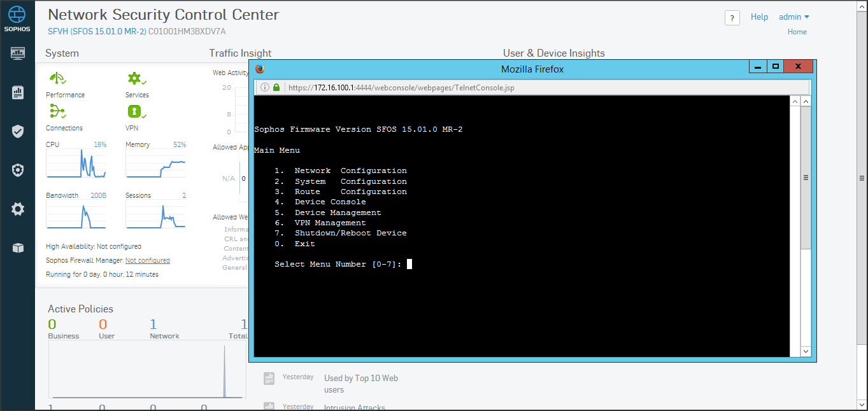Open the Performance status icon
The image size is (868, 411).
pos(57,78)
